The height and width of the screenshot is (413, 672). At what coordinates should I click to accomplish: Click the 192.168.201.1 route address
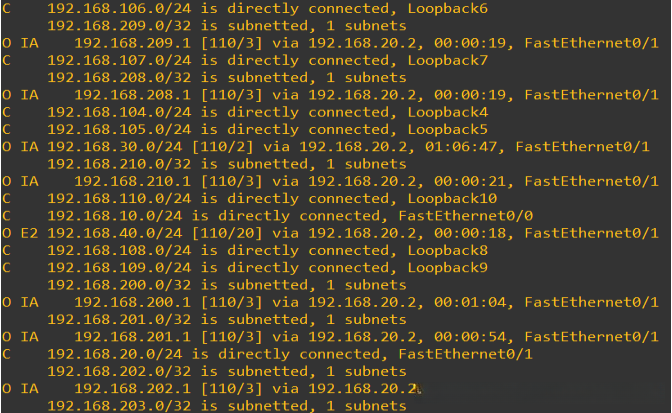coord(129,336)
